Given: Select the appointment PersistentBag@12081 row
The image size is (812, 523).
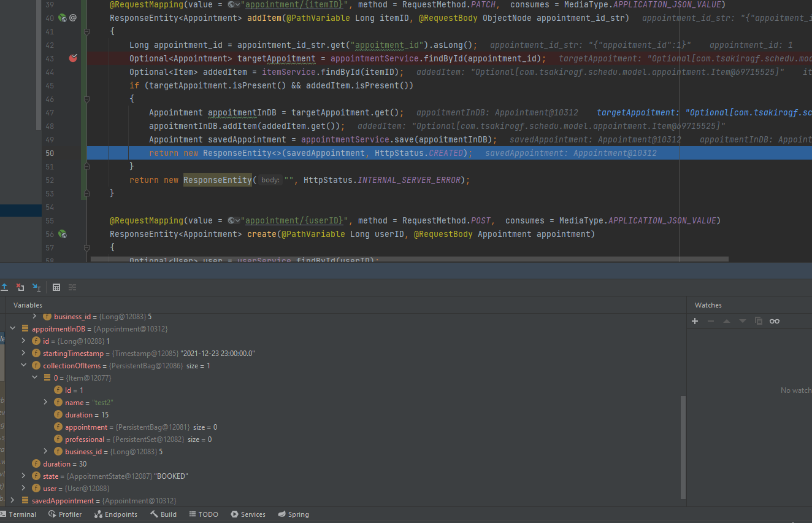Looking at the screenshot, I should pos(343,427).
